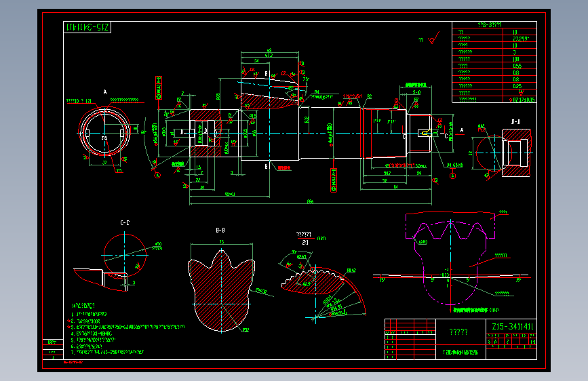588x381 pixels.
Task: Click the 16 height dimension in D-D view
Action: pos(470,153)
